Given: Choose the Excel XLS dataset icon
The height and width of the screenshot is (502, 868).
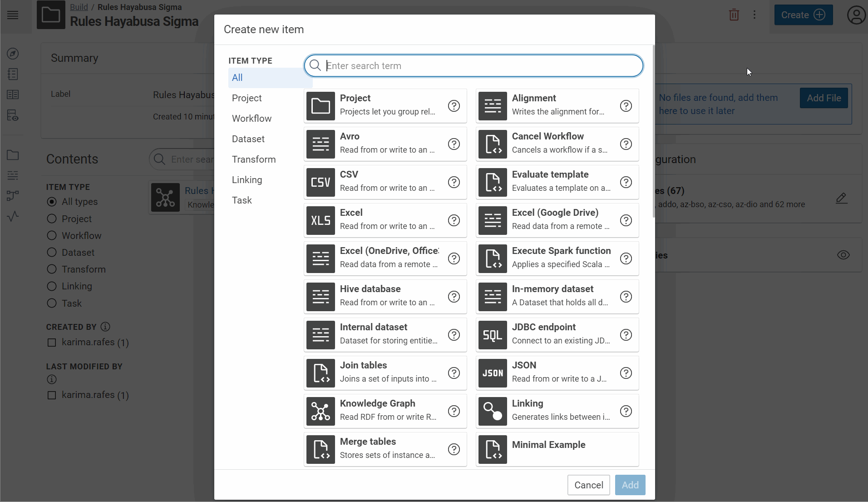Looking at the screenshot, I should 321,220.
